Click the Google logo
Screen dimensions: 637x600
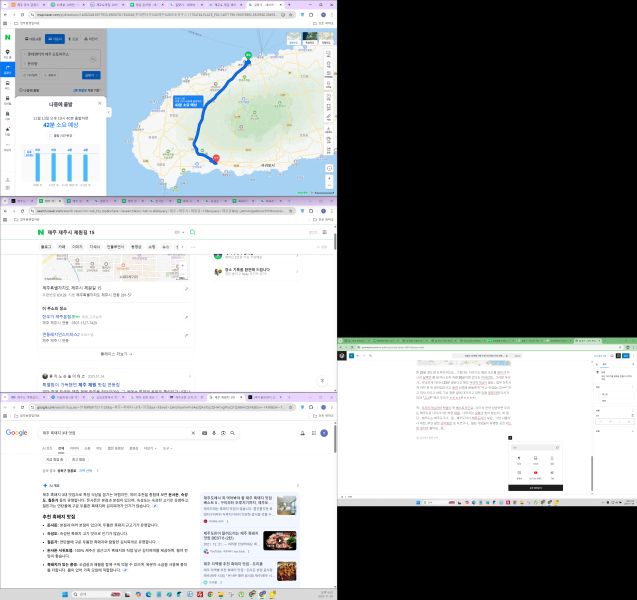16,432
